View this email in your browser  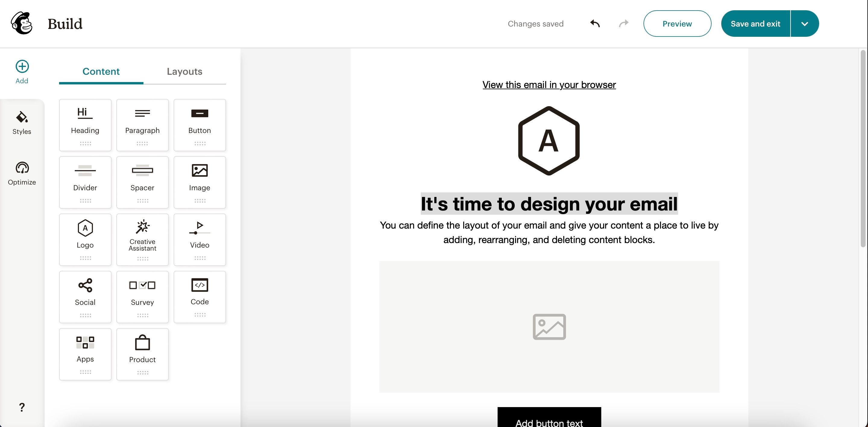coord(549,85)
